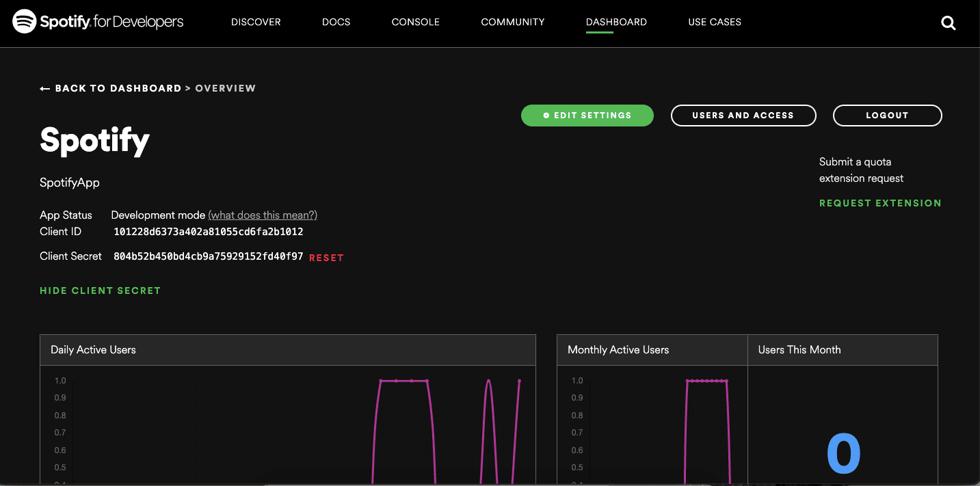This screenshot has width=980, height=486.
Task: Click the Users This Month header
Action: point(843,350)
